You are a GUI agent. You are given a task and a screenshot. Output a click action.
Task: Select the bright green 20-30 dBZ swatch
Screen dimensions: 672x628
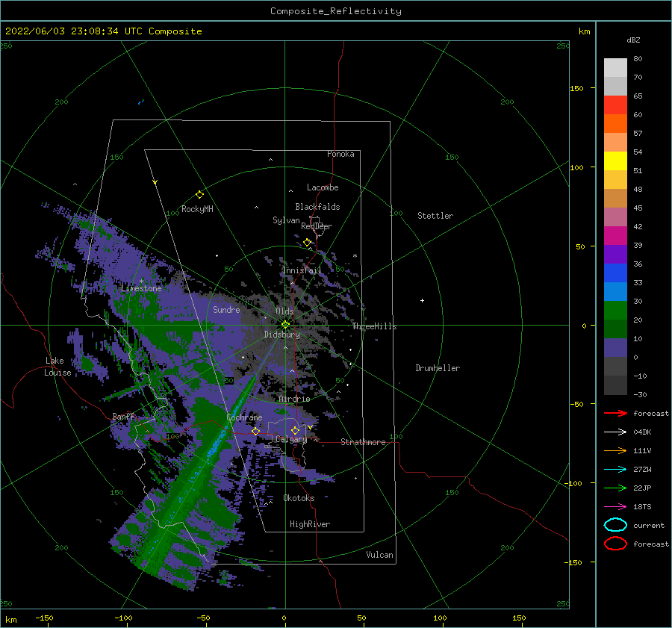(x=615, y=311)
